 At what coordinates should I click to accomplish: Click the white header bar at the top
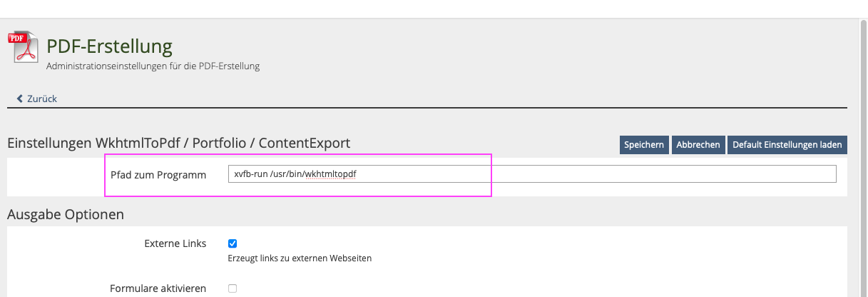click(x=428, y=9)
